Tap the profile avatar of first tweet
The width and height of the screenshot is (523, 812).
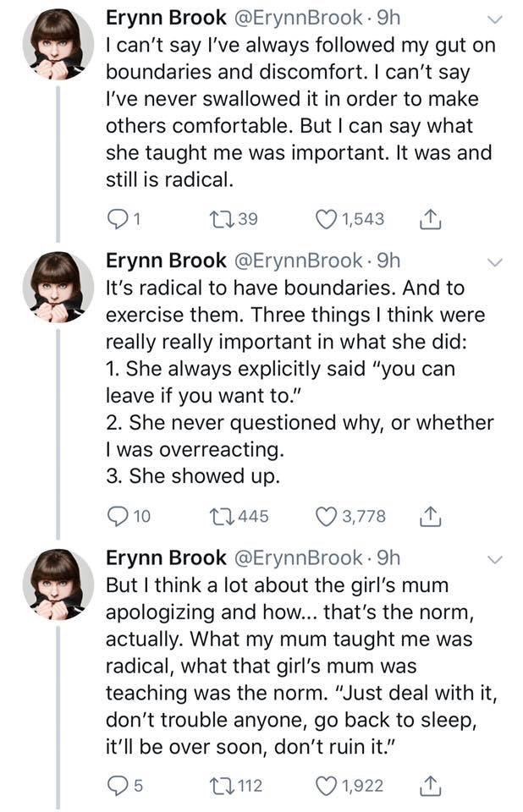[58, 45]
